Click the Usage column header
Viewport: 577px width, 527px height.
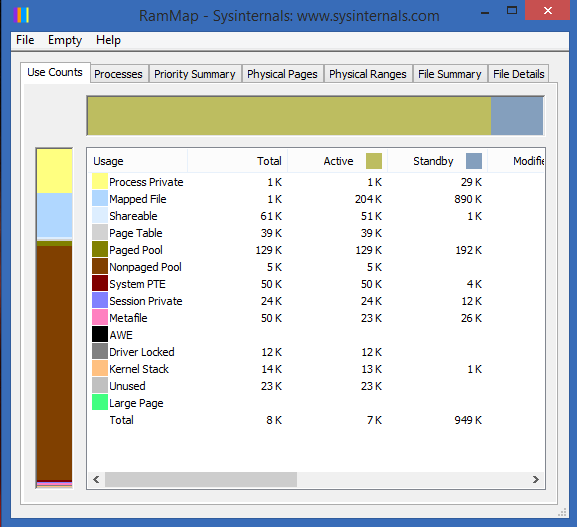(138, 161)
